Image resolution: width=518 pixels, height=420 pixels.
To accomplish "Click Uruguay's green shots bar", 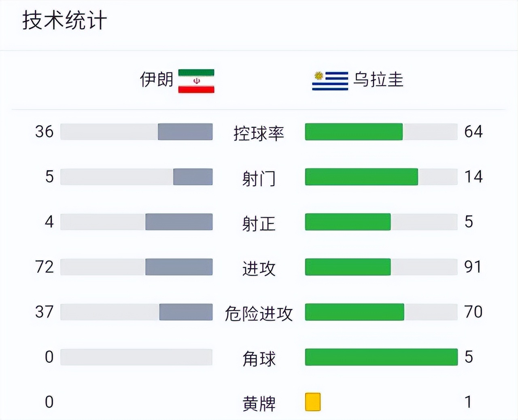I will [361, 177].
